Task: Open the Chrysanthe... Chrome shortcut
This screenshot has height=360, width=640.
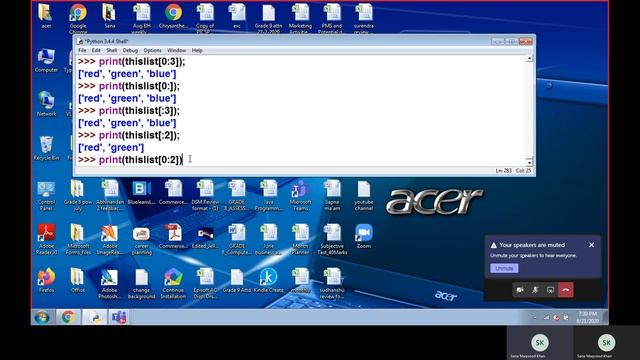Action: pyautogui.click(x=173, y=16)
